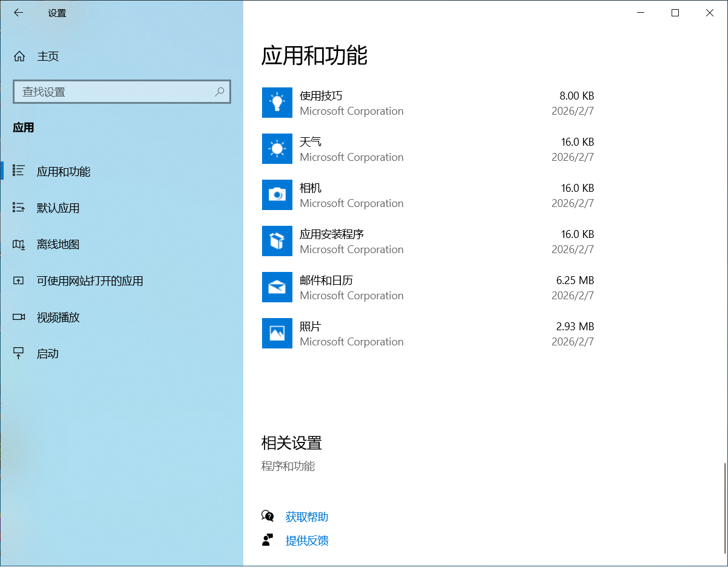The width and height of the screenshot is (728, 570).
Task: Open 可使用网站打开的应用 page
Action: (x=90, y=281)
